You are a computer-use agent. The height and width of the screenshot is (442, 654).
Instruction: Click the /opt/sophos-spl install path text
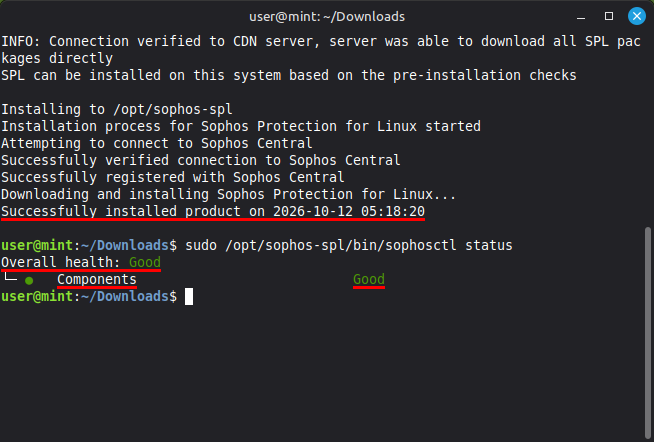173,109
